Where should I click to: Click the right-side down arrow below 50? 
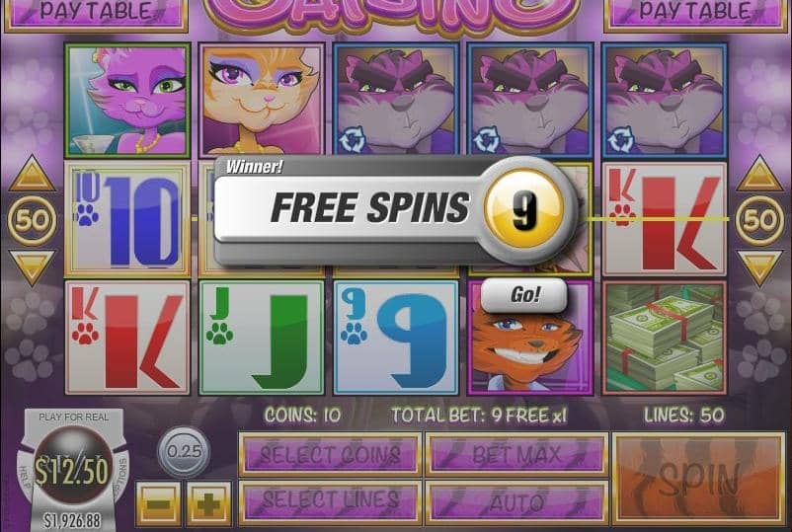(x=759, y=267)
